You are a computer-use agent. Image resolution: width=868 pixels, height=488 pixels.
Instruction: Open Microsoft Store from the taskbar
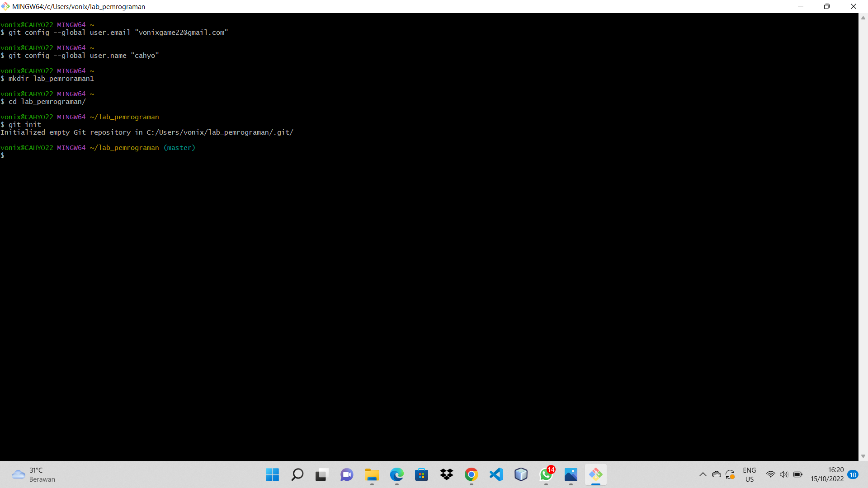(421, 474)
